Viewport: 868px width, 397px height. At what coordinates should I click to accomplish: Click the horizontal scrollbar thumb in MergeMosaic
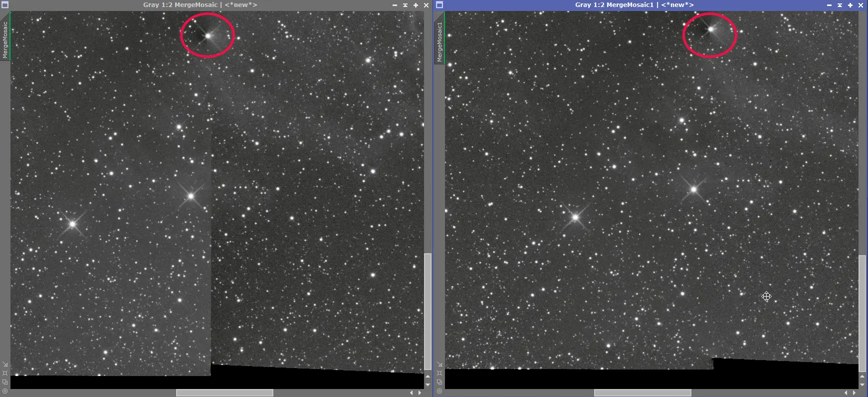point(224,393)
